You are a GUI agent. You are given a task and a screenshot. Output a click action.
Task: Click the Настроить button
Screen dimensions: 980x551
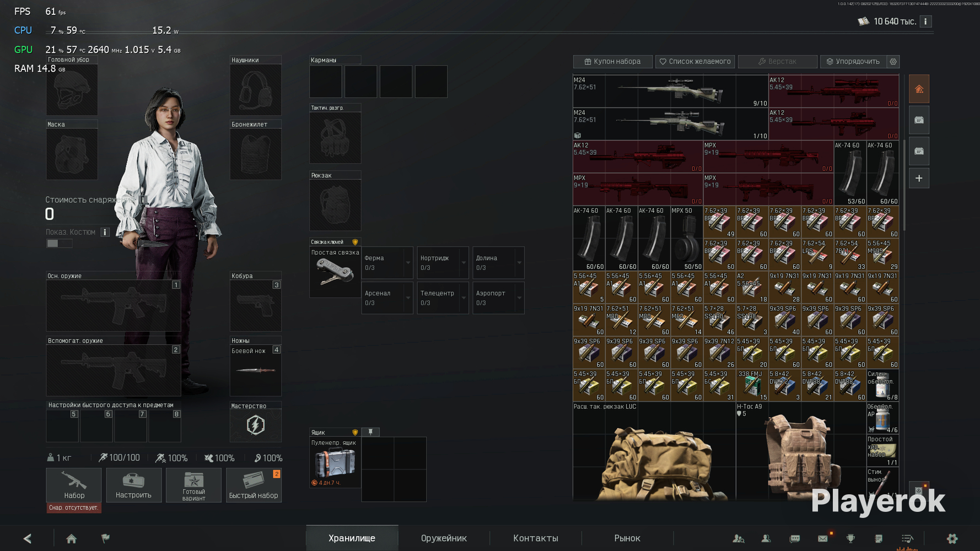click(x=133, y=485)
